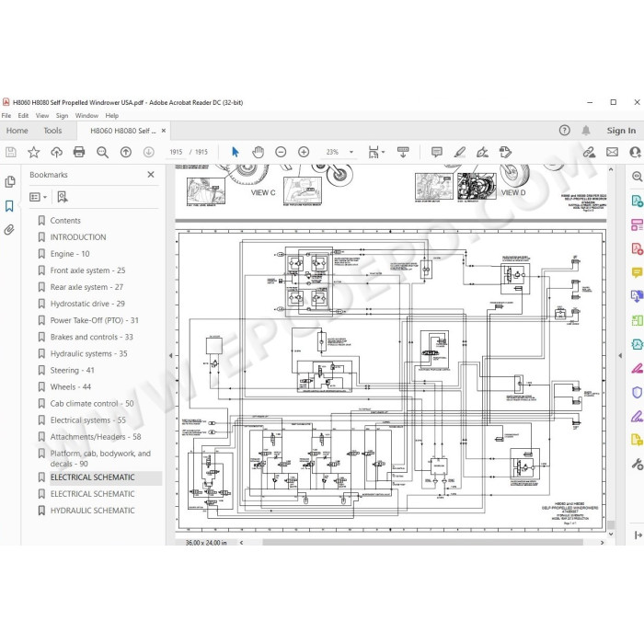Switch to the Tools tab
This screenshot has width=644, height=644.
click(x=52, y=131)
